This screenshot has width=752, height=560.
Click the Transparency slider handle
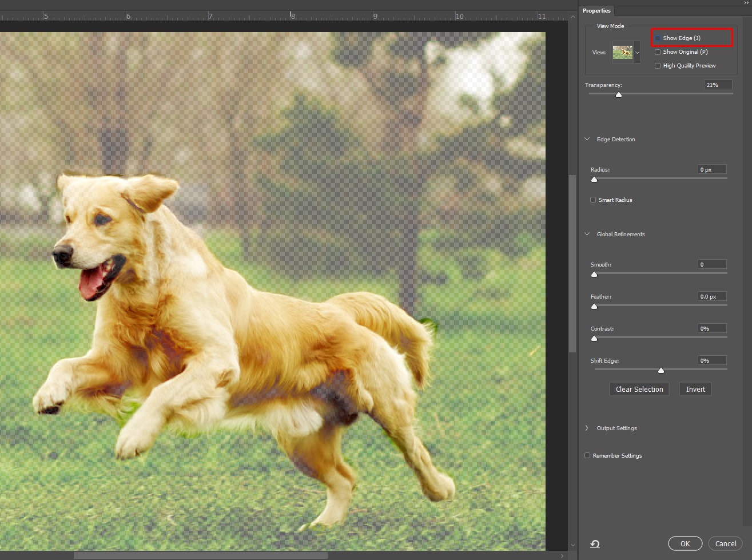pyautogui.click(x=619, y=95)
